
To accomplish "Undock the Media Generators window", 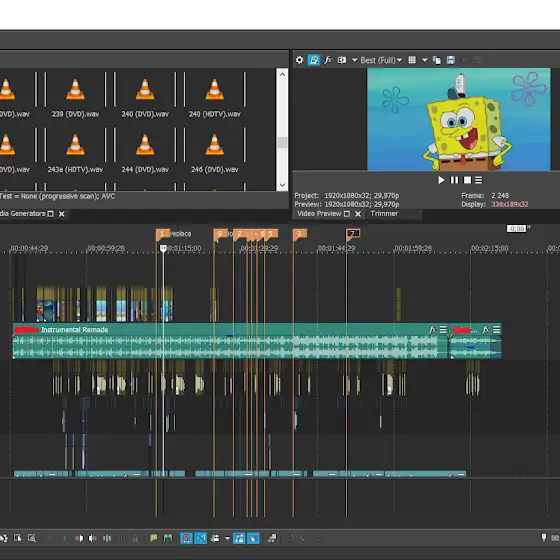I will click(50, 214).
